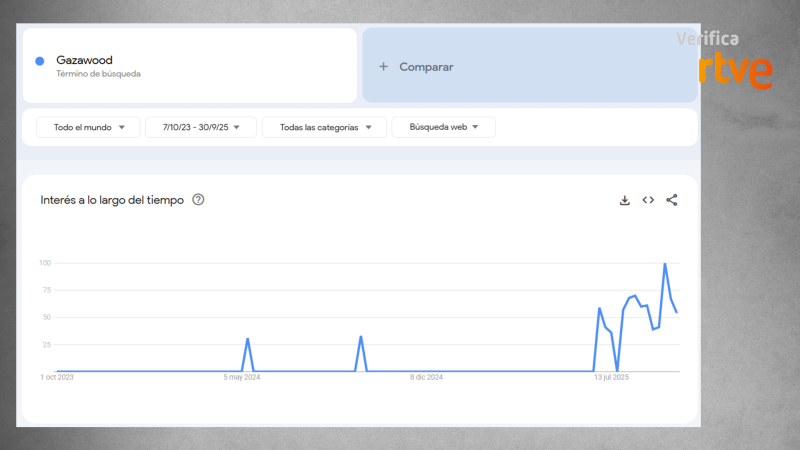Click the 1 oct 2023 axis label

57,378
